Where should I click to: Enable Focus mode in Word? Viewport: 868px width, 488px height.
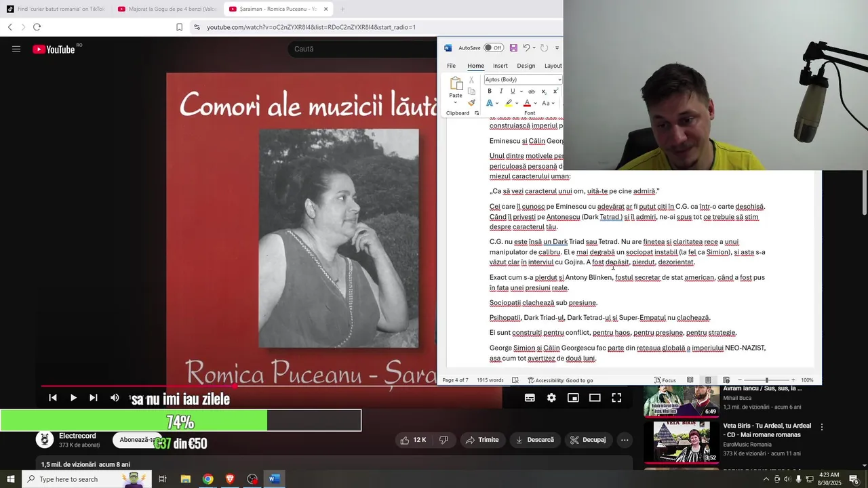665,380
